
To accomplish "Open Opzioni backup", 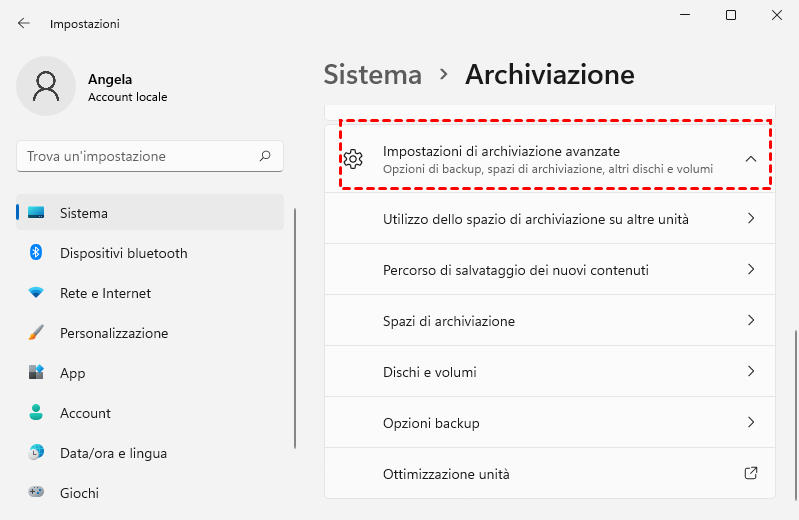I will coord(432,423).
